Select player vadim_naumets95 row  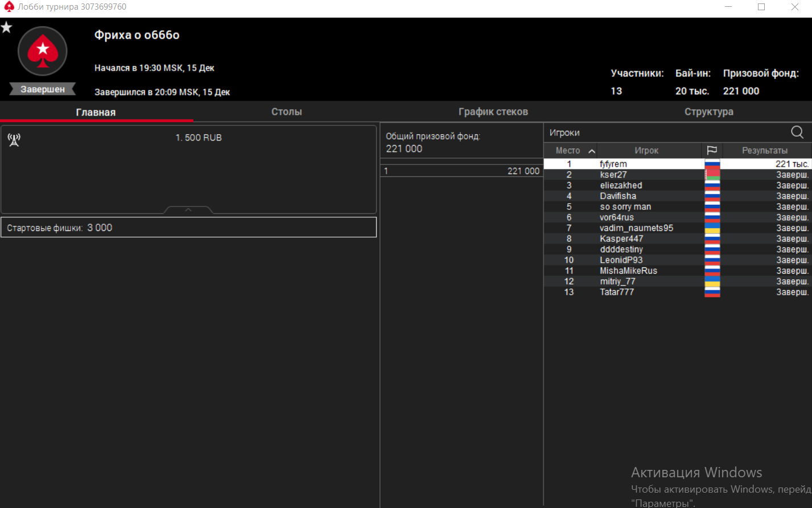[636, 228]
